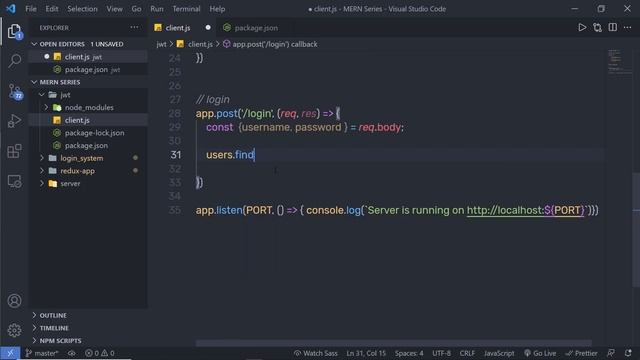Open Source Control view with badge
The width and height of the screenshot is (640, 360).
click(x=15, y=91)
